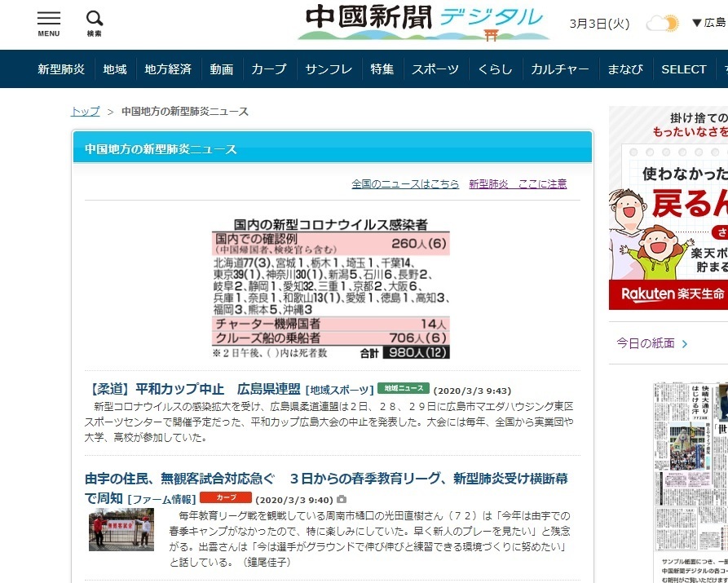Open the 地方経済 navigation item

pos(168,69)
